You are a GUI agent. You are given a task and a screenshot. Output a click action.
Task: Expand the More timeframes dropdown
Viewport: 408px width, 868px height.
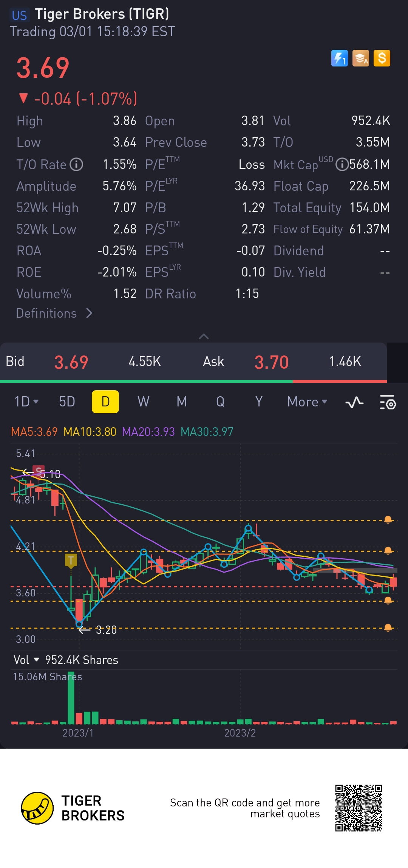pyautogui.click(x=307, y=402)
